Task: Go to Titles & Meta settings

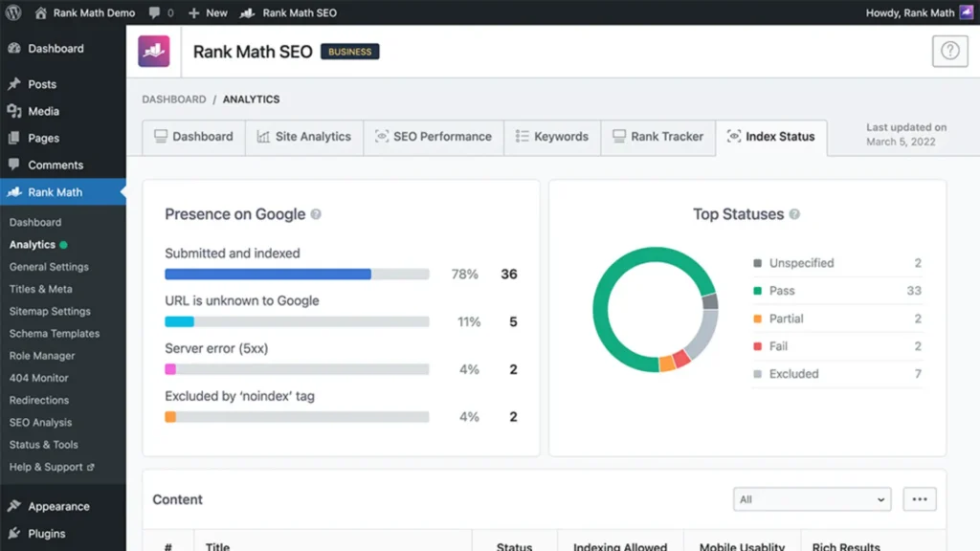Action: [x=40, y=289]
